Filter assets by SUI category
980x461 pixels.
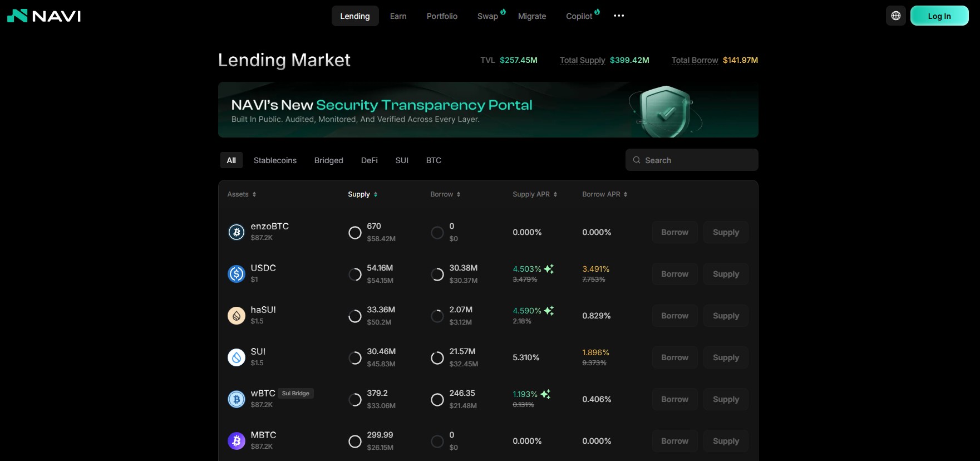[402, 160]
